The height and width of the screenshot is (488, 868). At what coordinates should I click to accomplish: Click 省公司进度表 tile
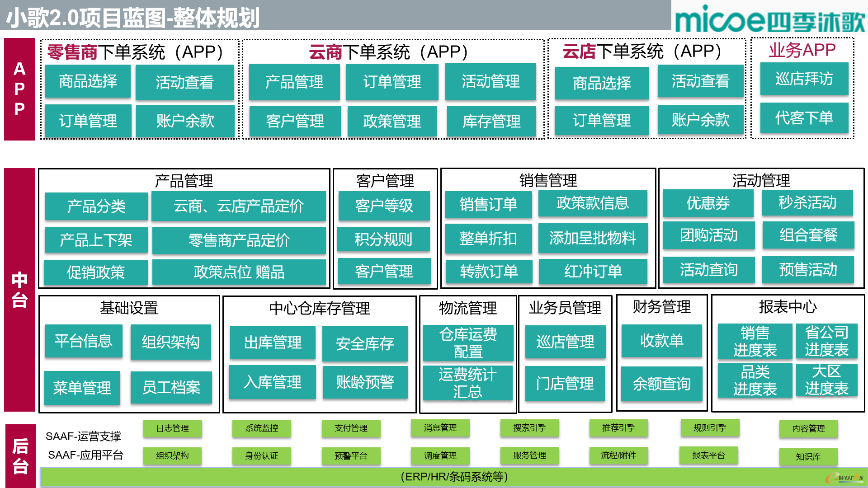[x=827, y=341]
